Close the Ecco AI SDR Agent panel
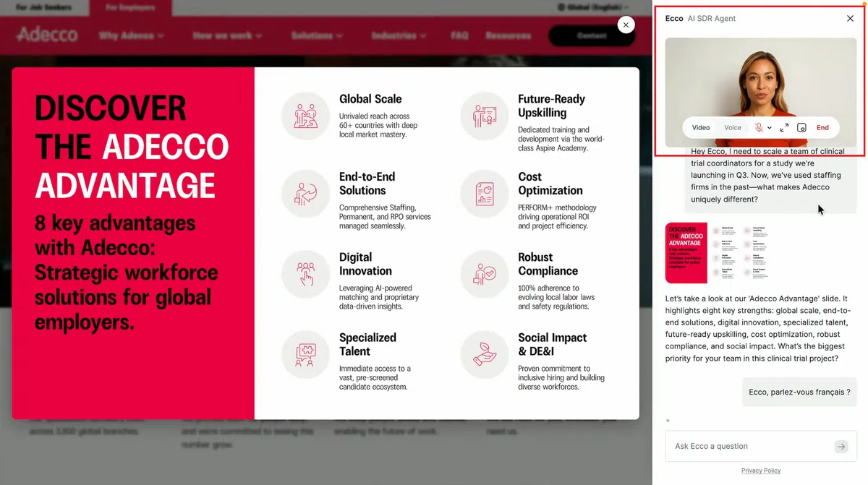This screenshot has height=485, width=868. coord(850,19)
